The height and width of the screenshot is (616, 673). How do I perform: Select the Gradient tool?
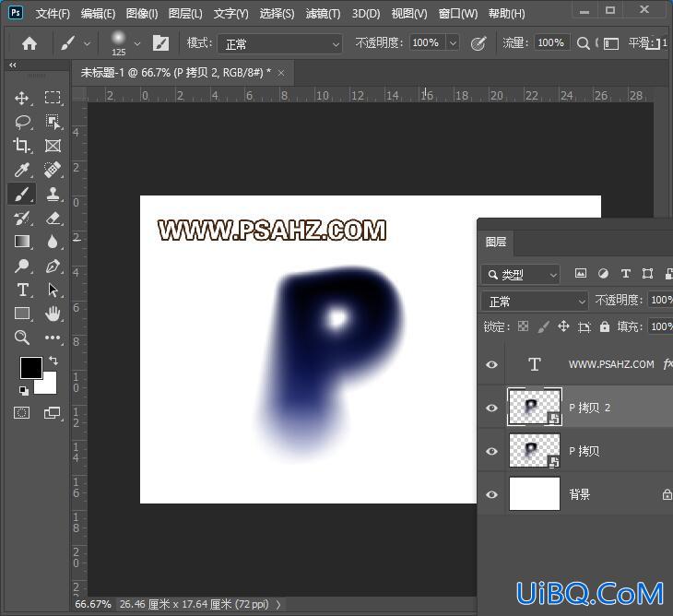point(22,242)
